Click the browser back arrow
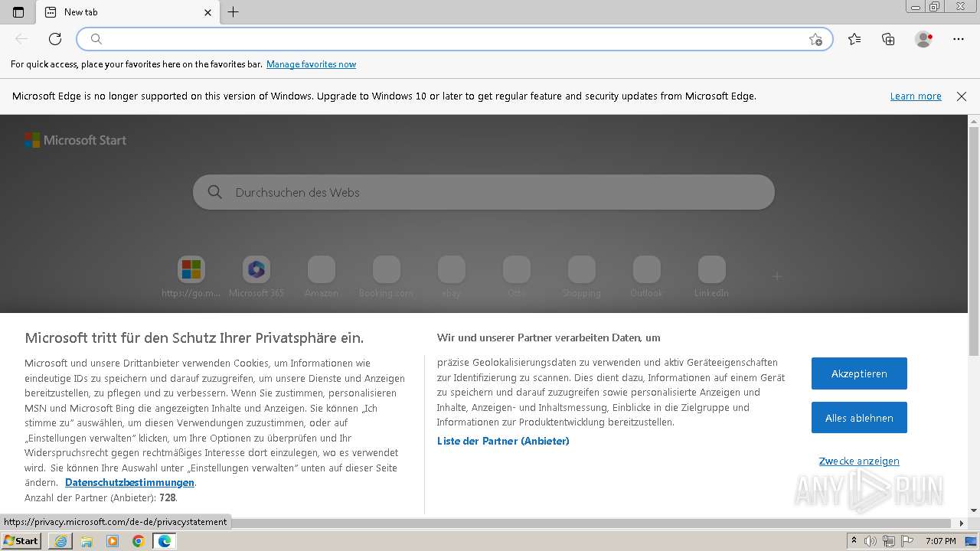 pos(21,39)
